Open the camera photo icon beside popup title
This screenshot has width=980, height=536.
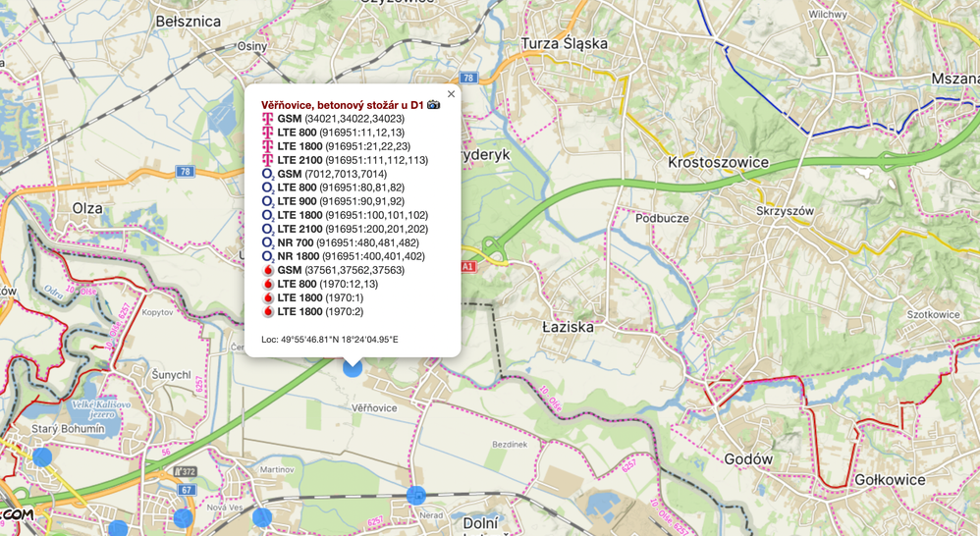(x=433, y=105)
